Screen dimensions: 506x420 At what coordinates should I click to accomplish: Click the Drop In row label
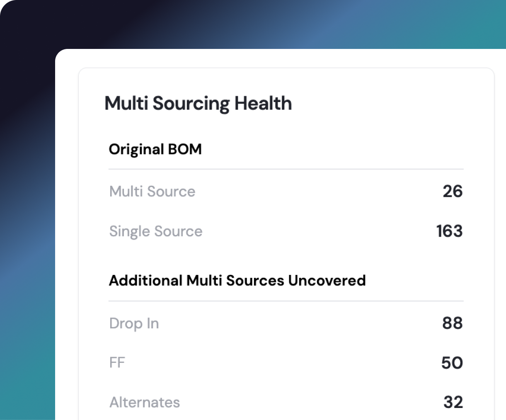pos(134,323)
